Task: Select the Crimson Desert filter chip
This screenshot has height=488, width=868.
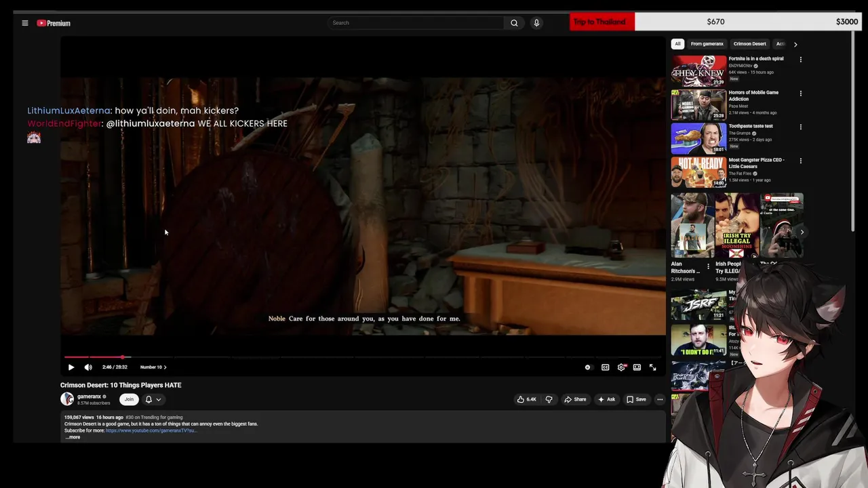Action: (x=749, y=44)
